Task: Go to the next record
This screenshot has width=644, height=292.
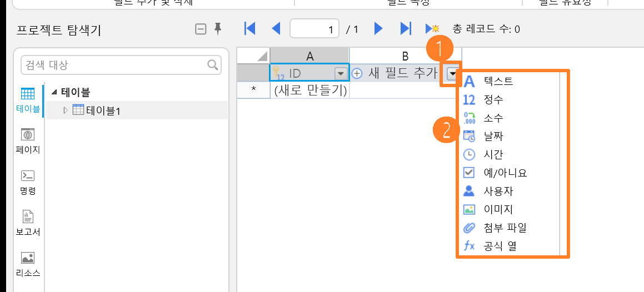Action: click(x=378, y=29)
